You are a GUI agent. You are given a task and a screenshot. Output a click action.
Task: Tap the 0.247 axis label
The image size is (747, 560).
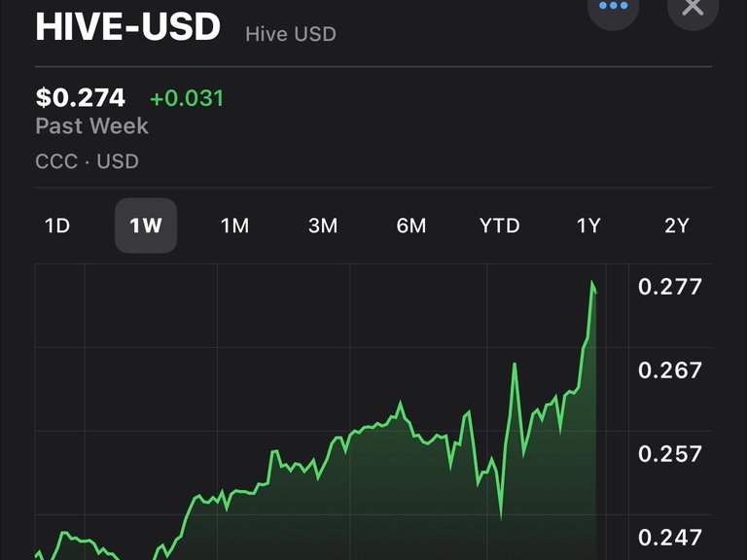click(670, 538)
